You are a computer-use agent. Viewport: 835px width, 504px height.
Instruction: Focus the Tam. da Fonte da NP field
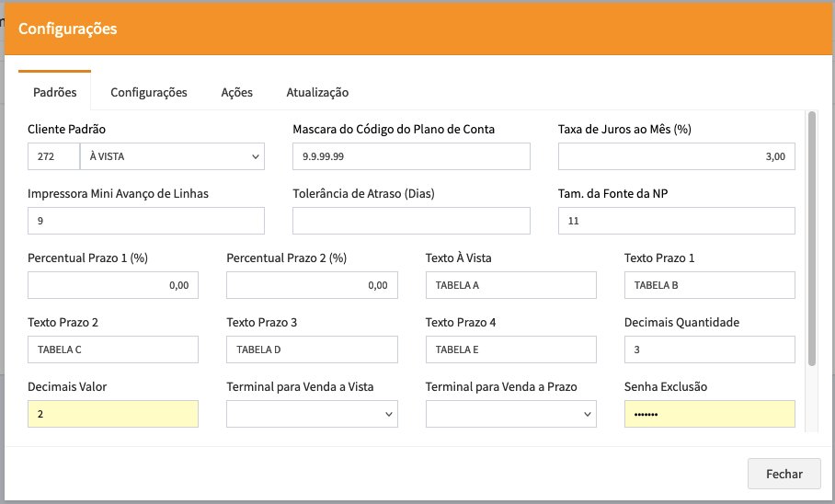pos(676,221)
